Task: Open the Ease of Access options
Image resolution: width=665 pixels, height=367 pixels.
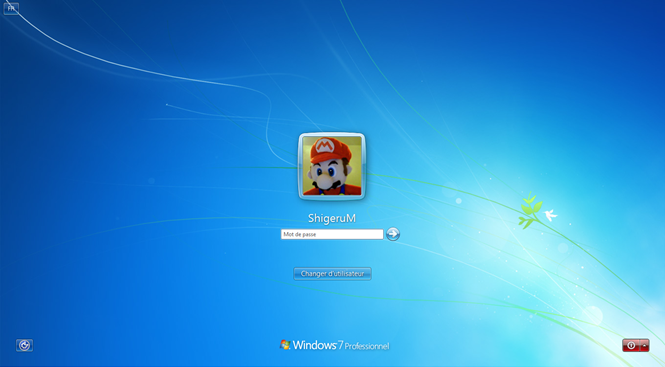Action: (25, 345)
